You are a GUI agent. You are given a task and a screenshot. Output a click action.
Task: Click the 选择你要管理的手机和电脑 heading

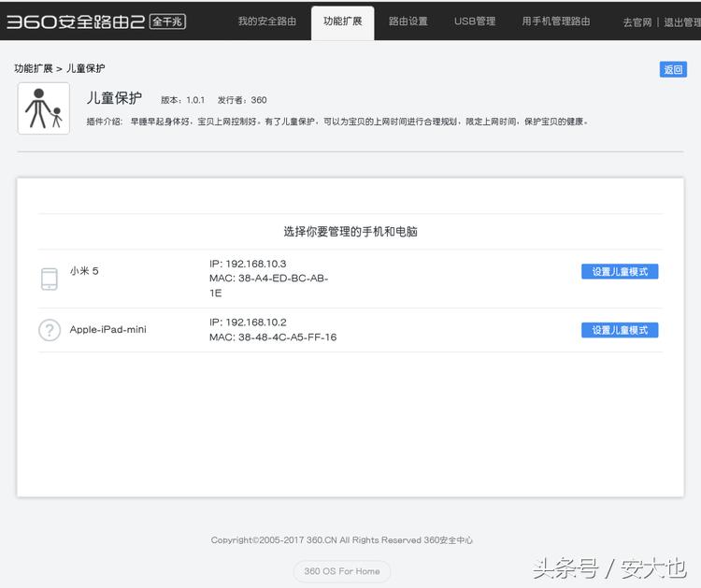click(350, 232)
